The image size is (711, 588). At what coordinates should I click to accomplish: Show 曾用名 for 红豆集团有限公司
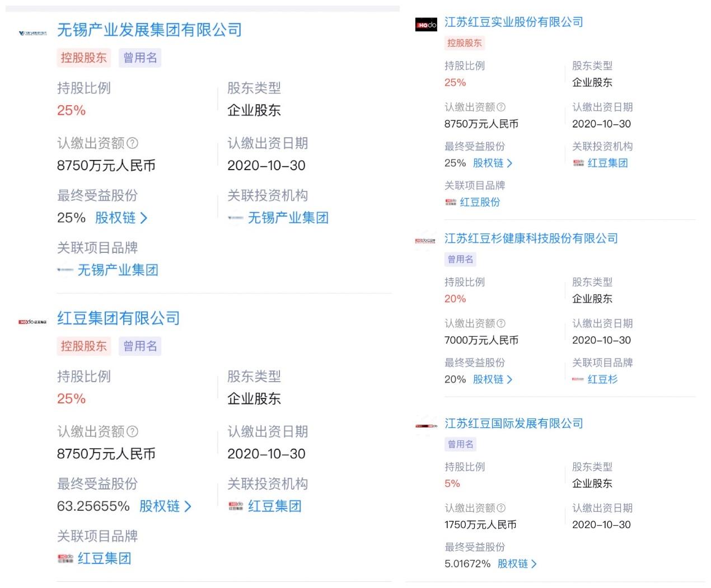140,346
